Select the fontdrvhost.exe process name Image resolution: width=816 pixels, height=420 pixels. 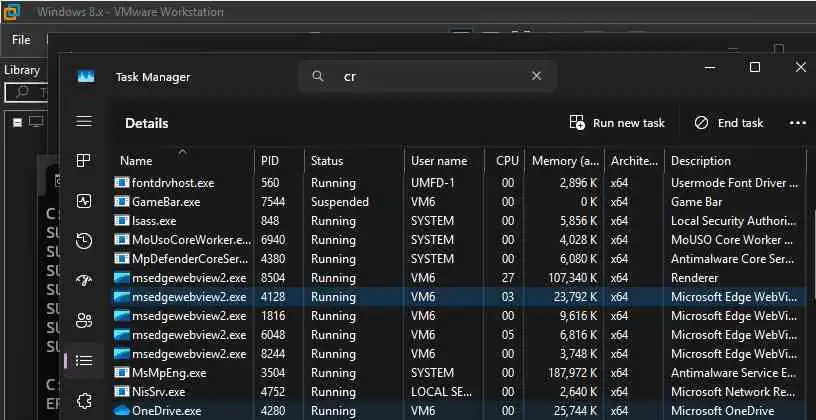coord(173,183)
